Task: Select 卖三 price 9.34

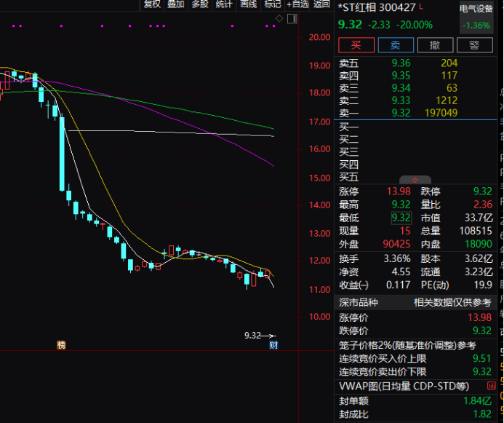Action: pyautogui.click(x=401, y=88)
